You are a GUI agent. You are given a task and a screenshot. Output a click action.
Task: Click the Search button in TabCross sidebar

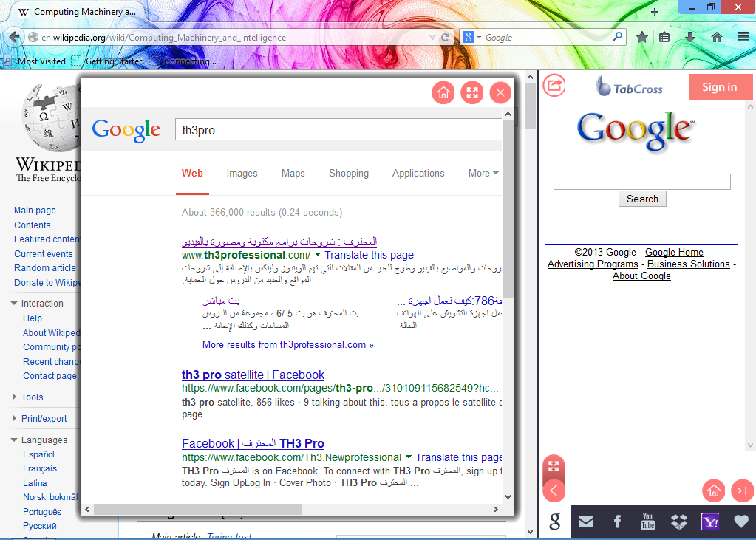(x=642, y=199)
